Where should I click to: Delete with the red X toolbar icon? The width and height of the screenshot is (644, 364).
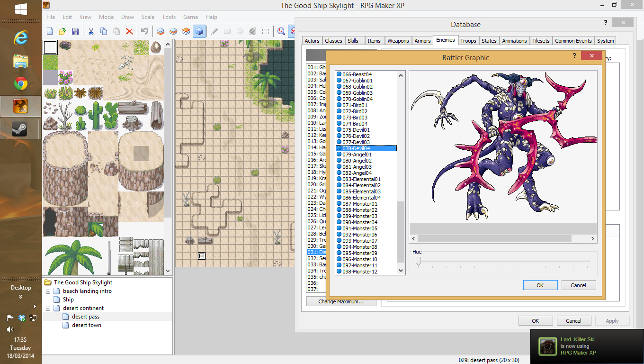point(129,31)
